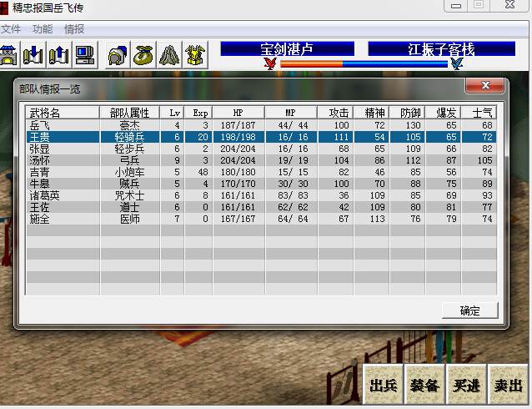Select the 张显 row
This screenshot has height=409, width=532.
coord(261,149)
